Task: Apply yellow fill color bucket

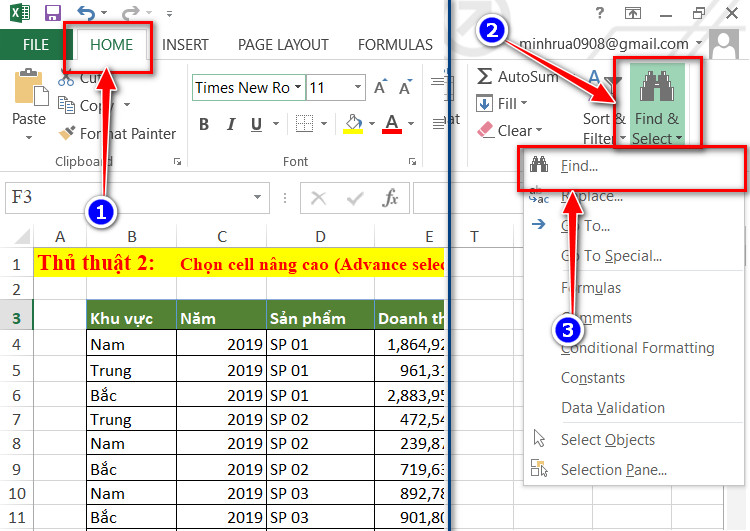Action: coord(353,123)
